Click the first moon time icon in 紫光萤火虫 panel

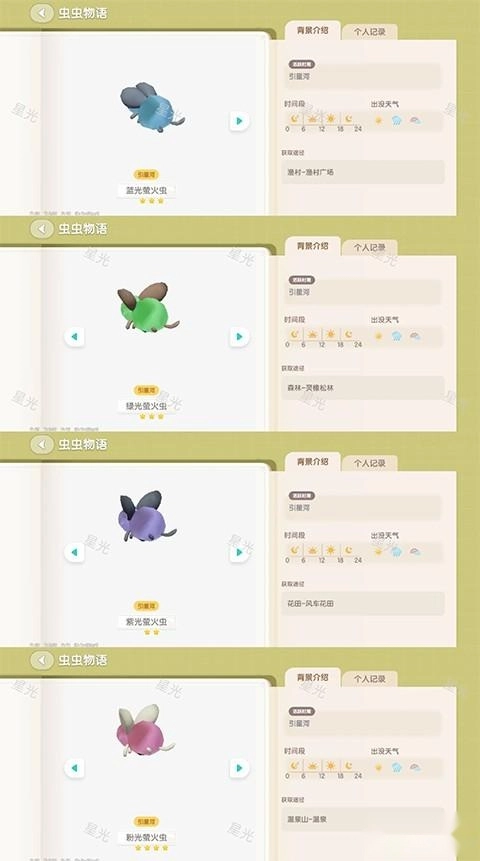click(295, 550)
